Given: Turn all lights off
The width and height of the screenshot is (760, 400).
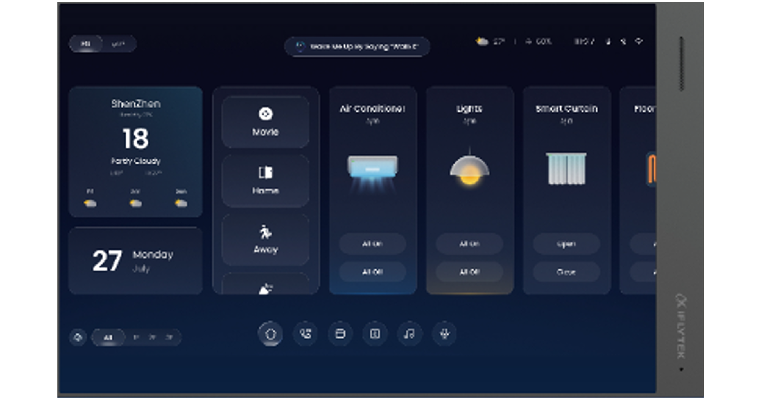Looking at the screenshot, I should (469, 272).
